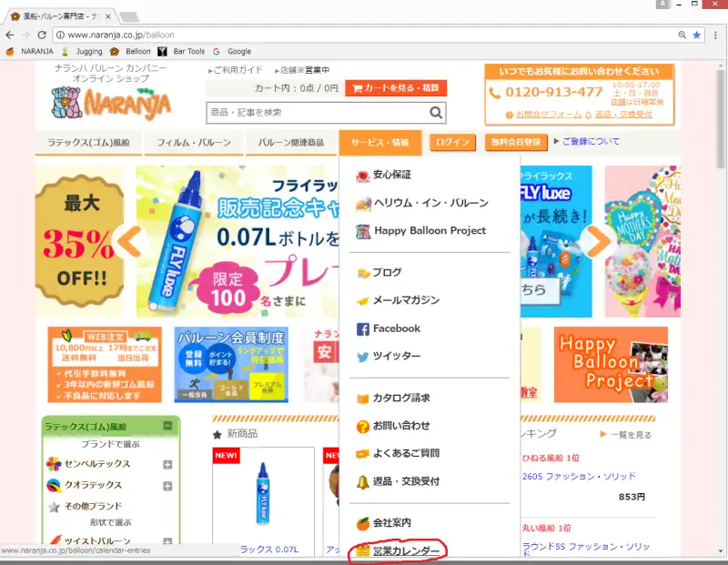Click the zoom magnifier icon in address bar

682,35
